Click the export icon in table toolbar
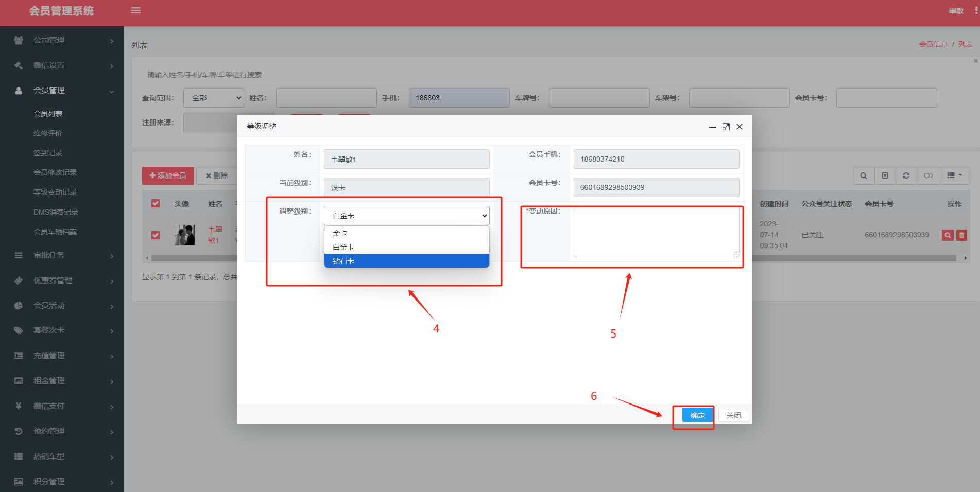 (885, 175)
